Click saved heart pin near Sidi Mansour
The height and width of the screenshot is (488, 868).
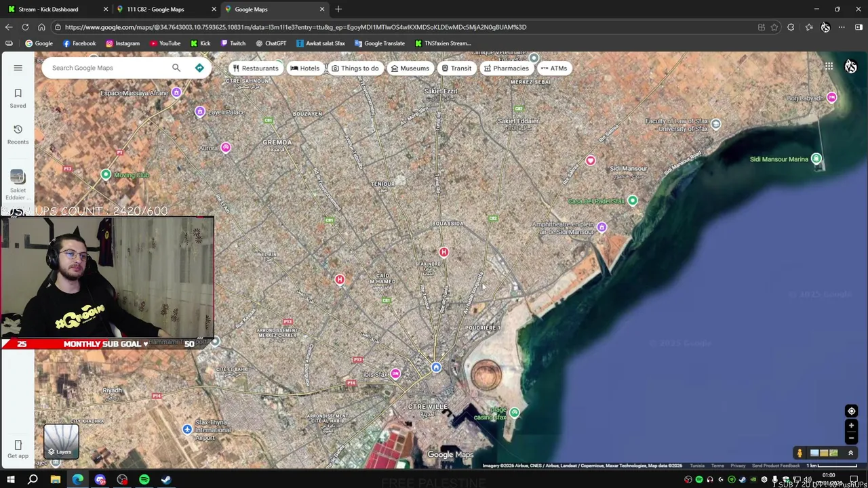pyautogui.click(x=590, y=161)
